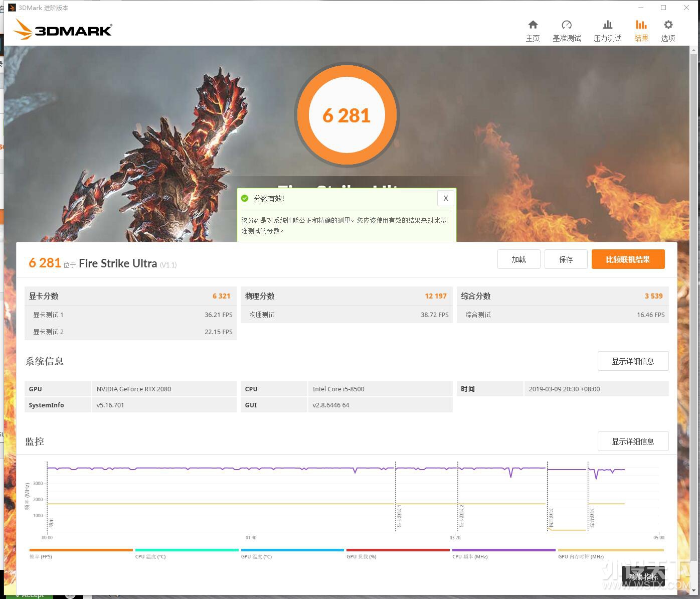Click the 2019-03-09 20:30 time value

(x=596, y=389)
